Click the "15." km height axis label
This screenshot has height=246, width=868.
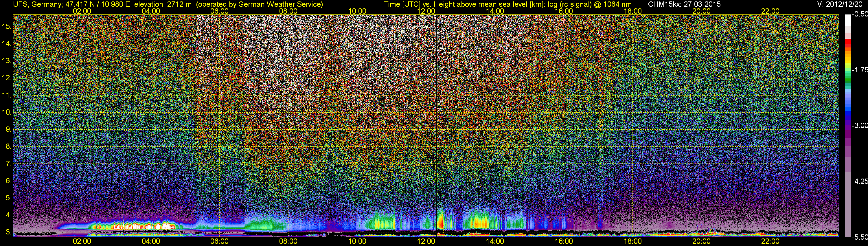point(7,27)
